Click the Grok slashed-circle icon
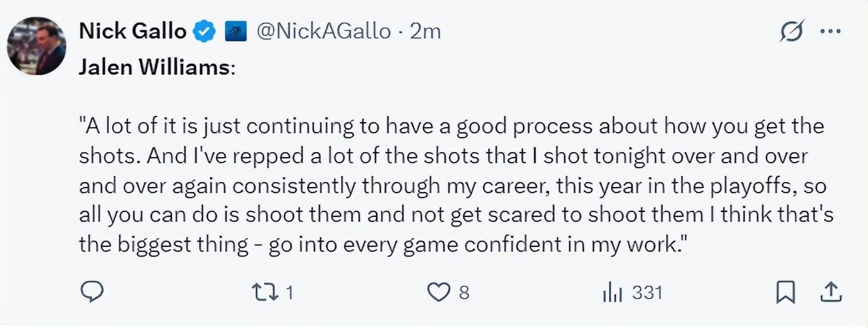 coord(791,31)
